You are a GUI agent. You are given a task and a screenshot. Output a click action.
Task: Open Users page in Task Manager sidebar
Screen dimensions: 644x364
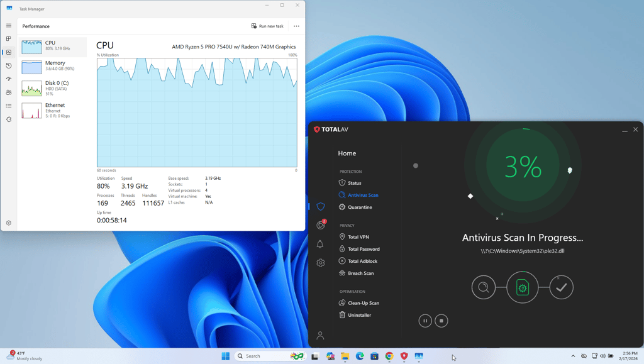pyautogui.click(x=9, y=92)
